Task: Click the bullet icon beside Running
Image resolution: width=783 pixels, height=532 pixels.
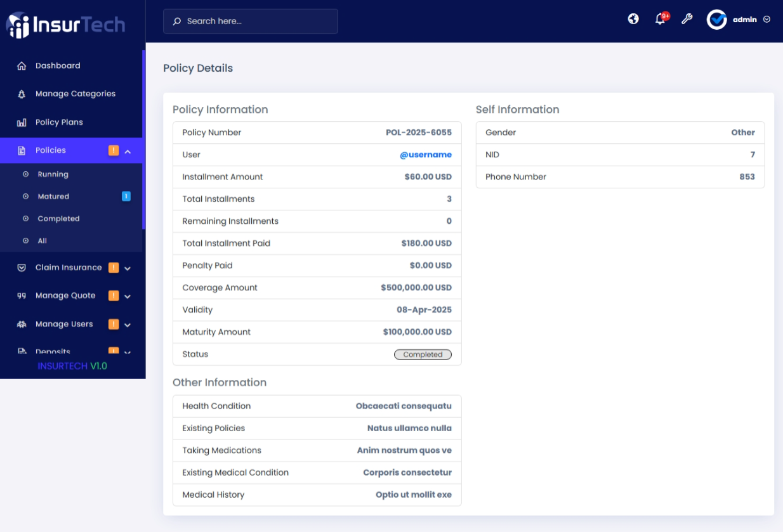Action: coord(26,174)
